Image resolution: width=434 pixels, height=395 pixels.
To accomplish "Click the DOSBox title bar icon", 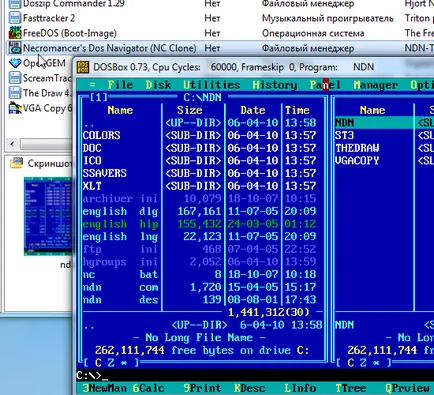I will (x=83, y=67).
